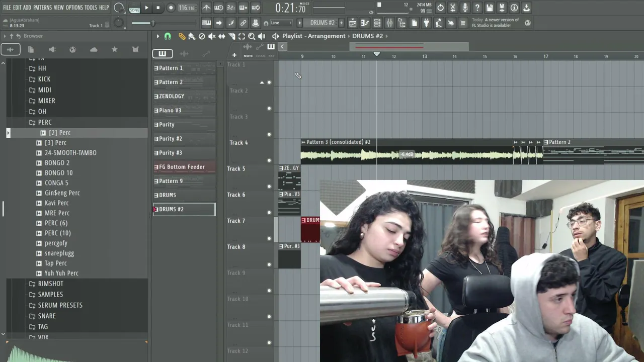Open the Channel rack

pyautogui.click(x=377, y=23)
